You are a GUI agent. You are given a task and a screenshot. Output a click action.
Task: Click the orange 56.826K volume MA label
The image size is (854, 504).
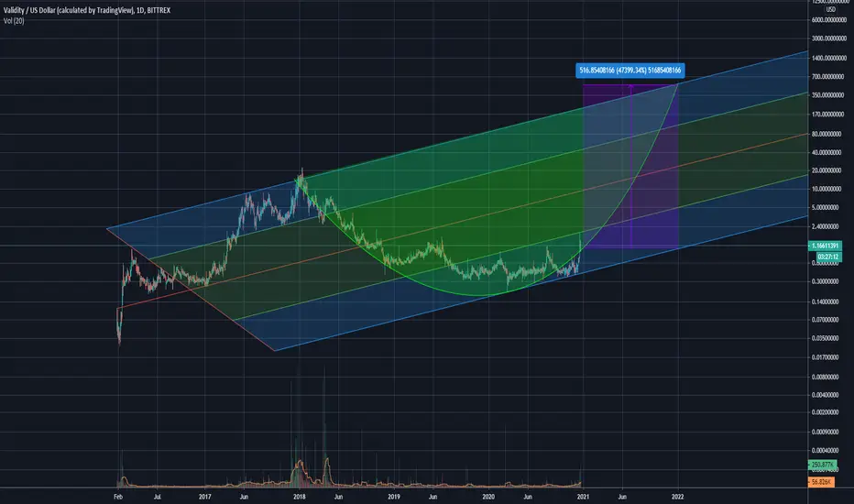tap(821, 482)
